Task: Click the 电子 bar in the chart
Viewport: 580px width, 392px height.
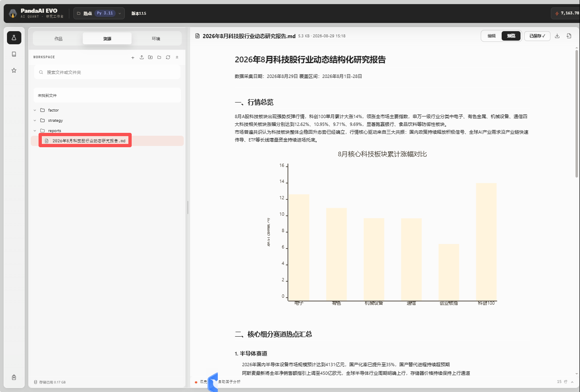Action: tap(299, 247)
